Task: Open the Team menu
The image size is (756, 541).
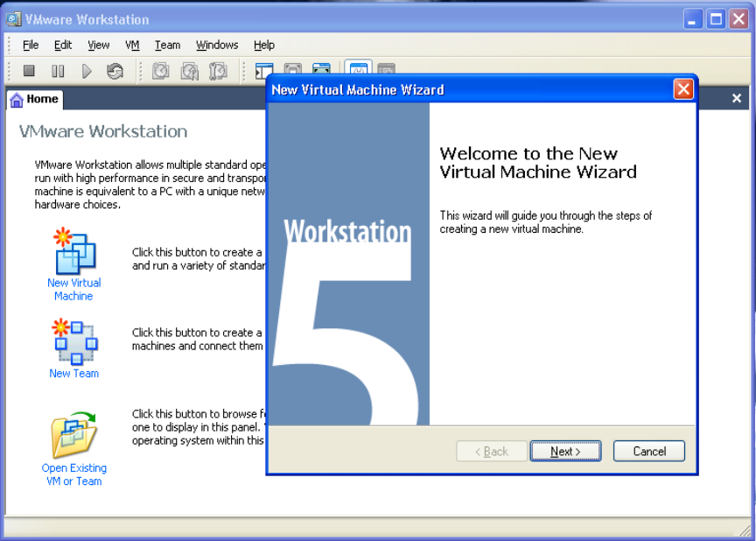Action: click(167, 45)
